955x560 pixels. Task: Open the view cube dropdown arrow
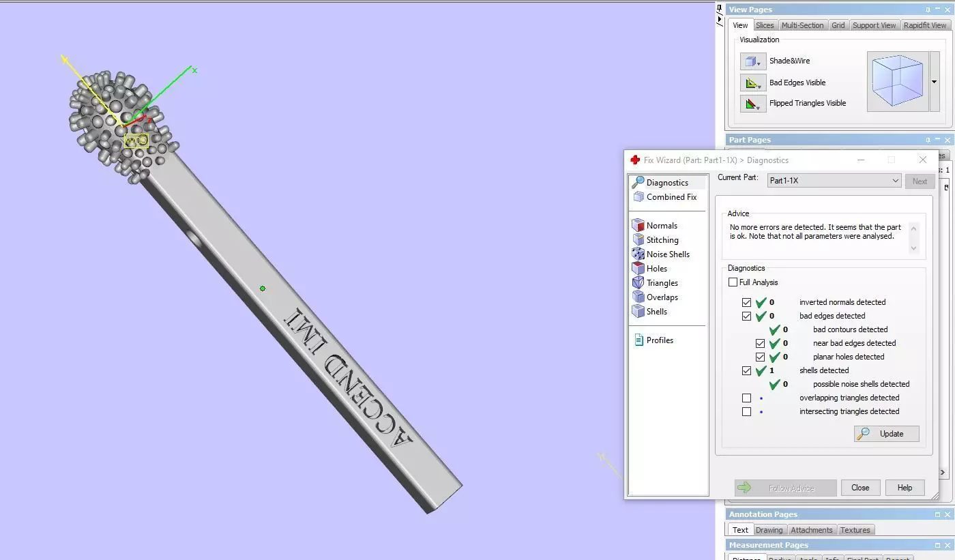935,82
